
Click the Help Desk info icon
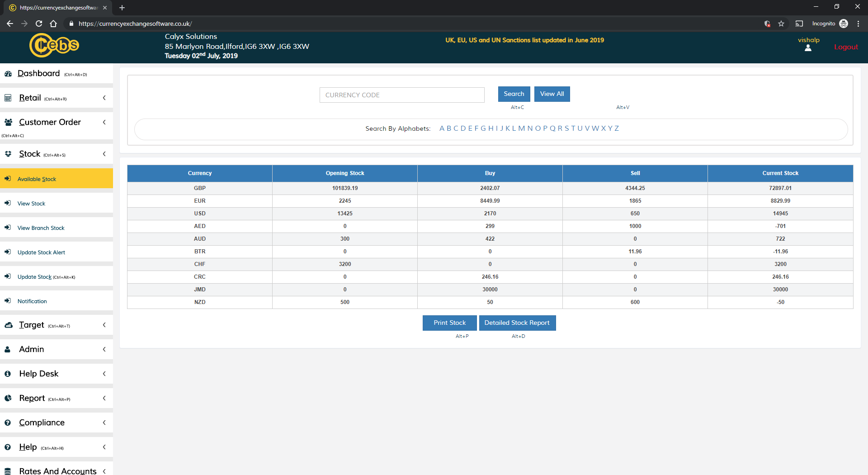pos(8,374)
